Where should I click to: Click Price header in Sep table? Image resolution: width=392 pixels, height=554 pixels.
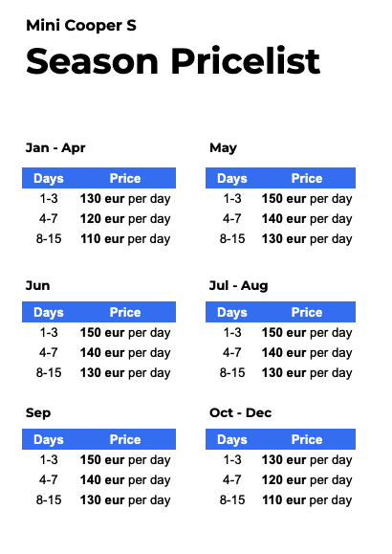click(x=125, y=439)
